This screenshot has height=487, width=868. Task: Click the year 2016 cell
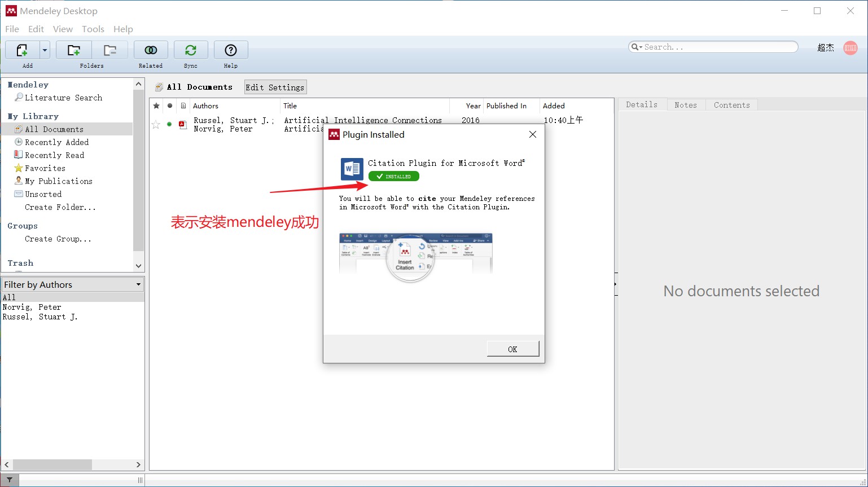[x=471, y=120]
